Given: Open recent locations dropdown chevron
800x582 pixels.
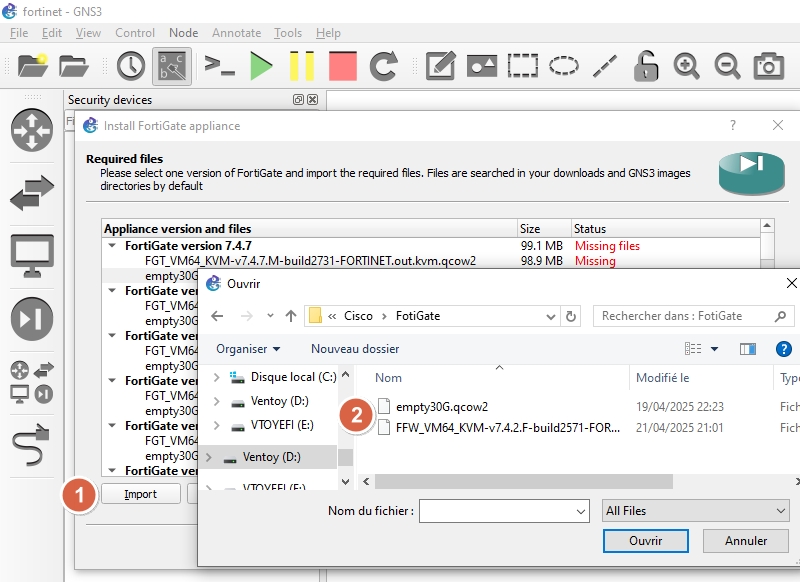Looking at the screenshot, I should click(x=270, y=316).
